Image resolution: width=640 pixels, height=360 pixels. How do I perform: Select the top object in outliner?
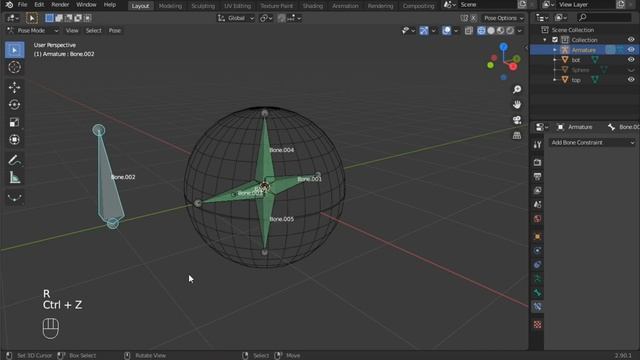point(576,80)
